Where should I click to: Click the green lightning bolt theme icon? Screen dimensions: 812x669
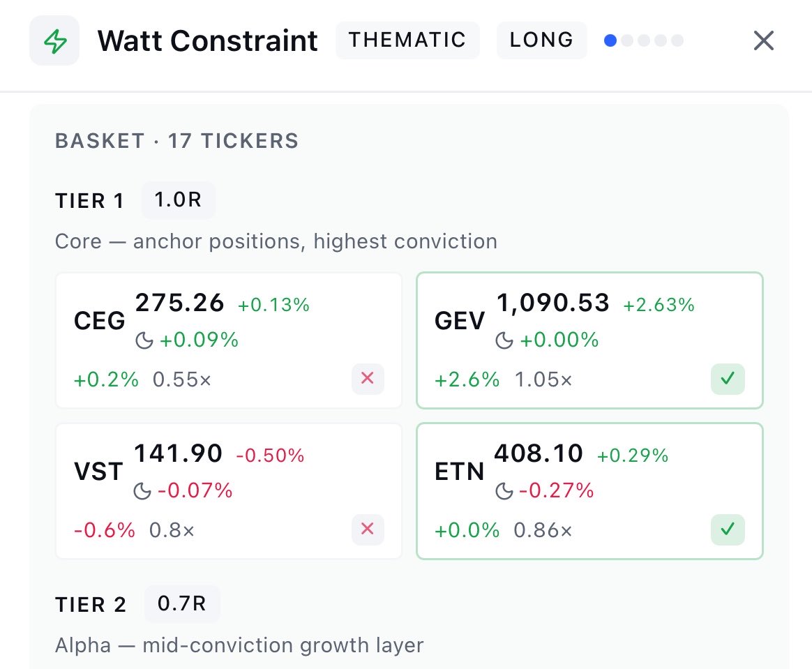point(54,41)
